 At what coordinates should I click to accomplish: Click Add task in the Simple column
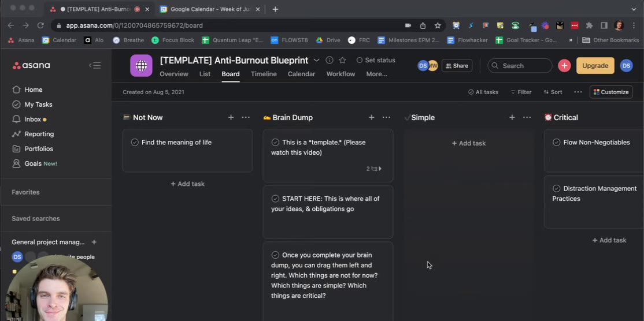tap(469, 143)
